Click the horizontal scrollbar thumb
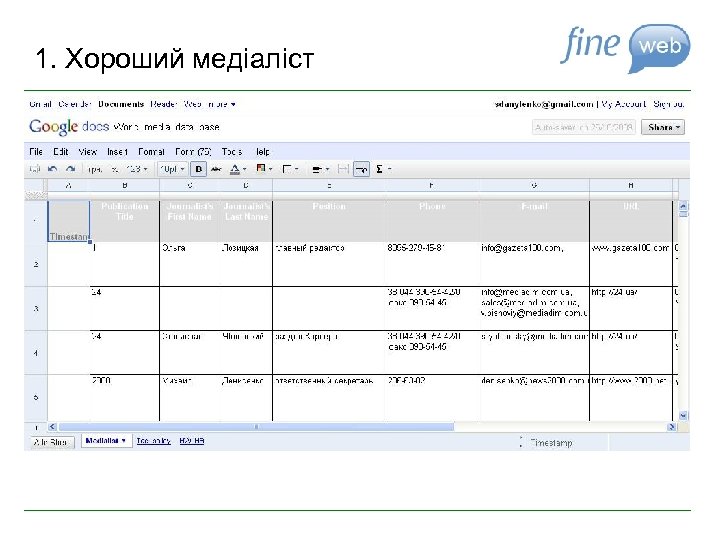Image resolution: width=720 pixels, height=540 pixels. 256,427
